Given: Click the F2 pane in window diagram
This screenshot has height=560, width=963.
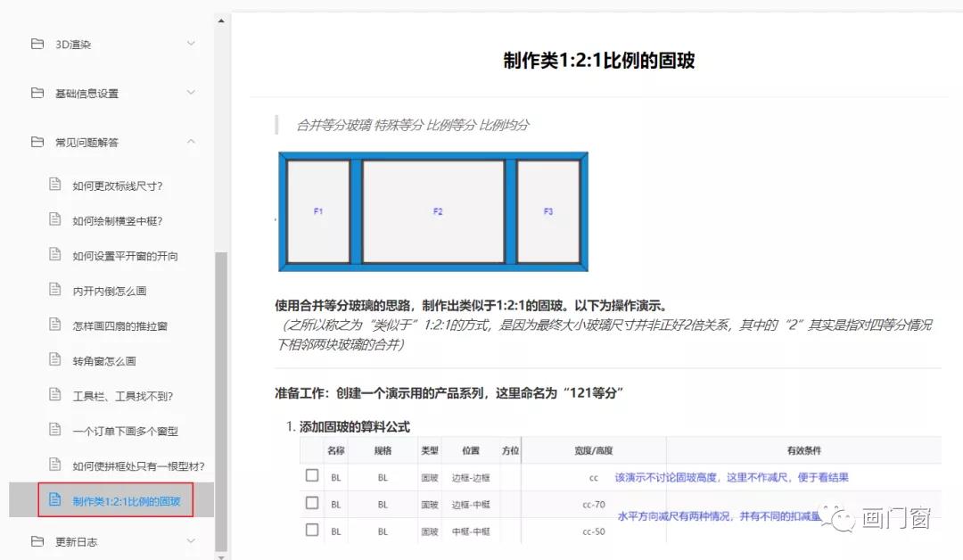Looking at the screenshot, I should 438,211.
